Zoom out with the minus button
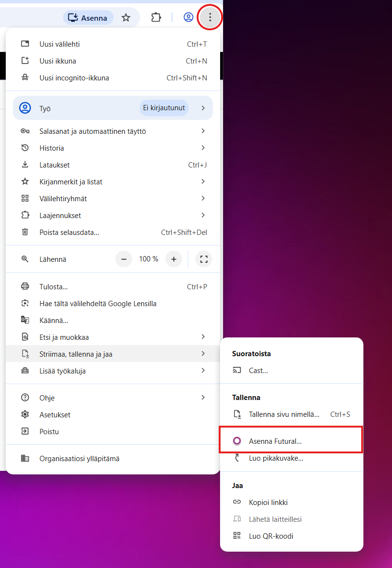 (124, 259)
